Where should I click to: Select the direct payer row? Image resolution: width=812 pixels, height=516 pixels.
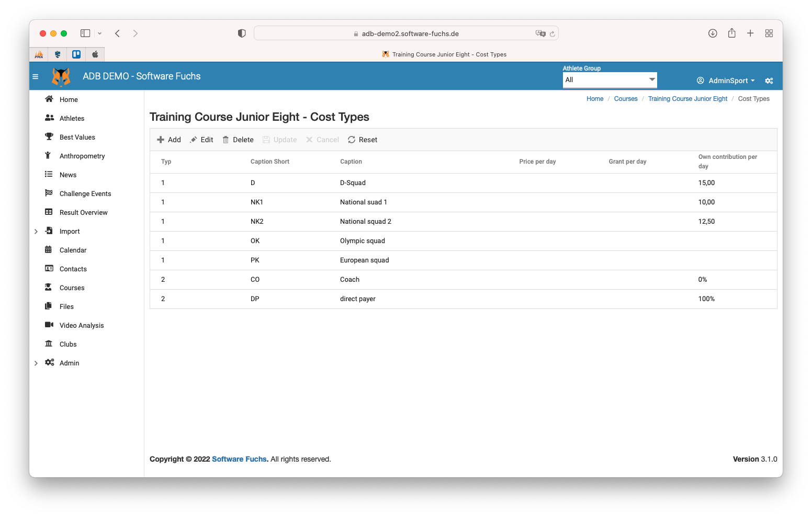point(463,299)
